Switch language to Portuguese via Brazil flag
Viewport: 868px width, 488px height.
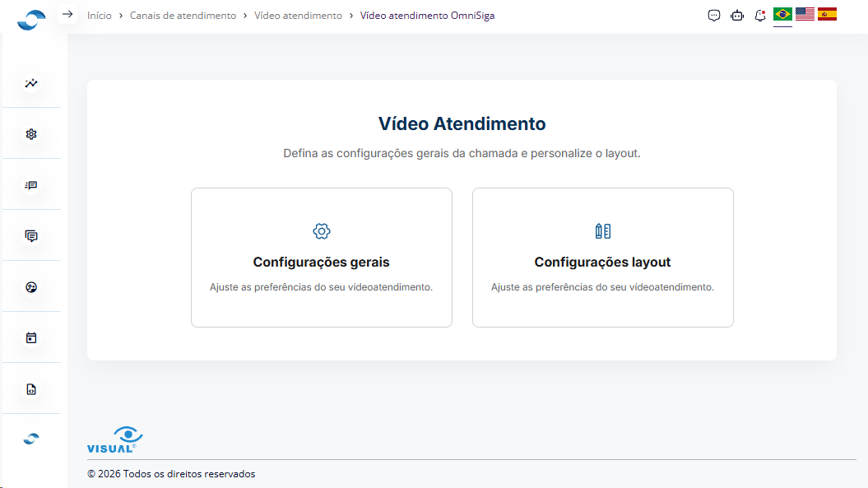782,14
